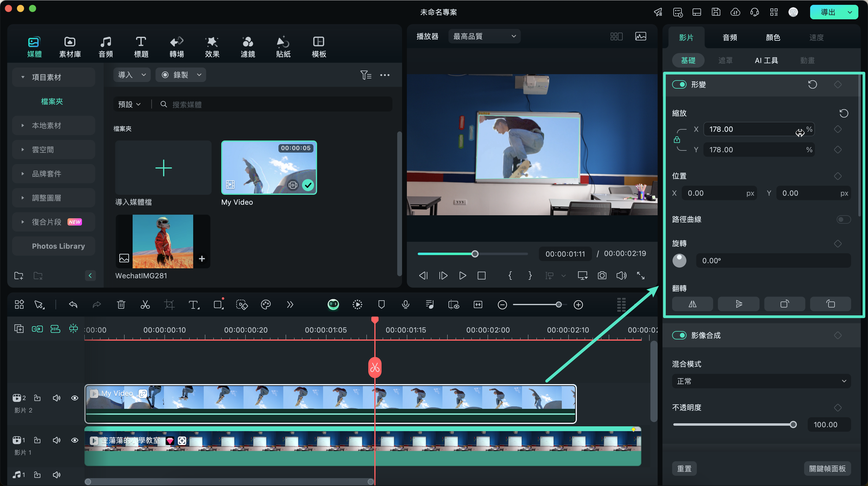868x486 pixels.
Task: Add text with the T tool in timeline toolbar
Action: coord(194,305)
